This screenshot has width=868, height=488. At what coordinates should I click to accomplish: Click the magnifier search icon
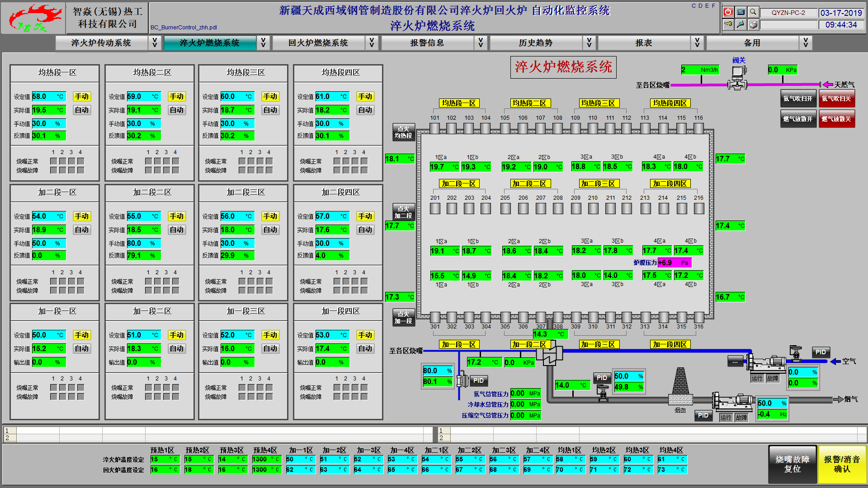753,12
